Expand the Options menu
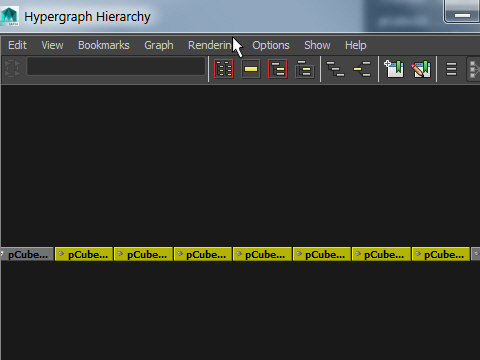 (x=271, y=45)
